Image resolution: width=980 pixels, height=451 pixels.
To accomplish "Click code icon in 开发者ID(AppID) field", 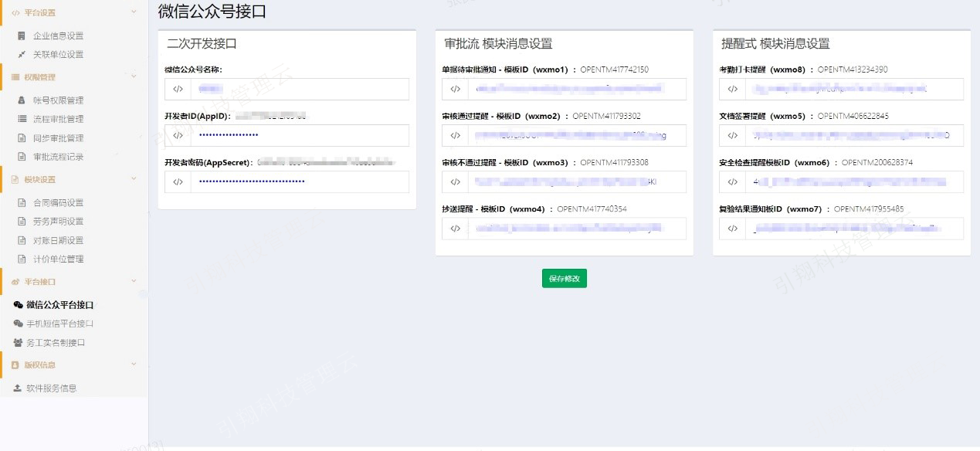I will click(178, 135).
